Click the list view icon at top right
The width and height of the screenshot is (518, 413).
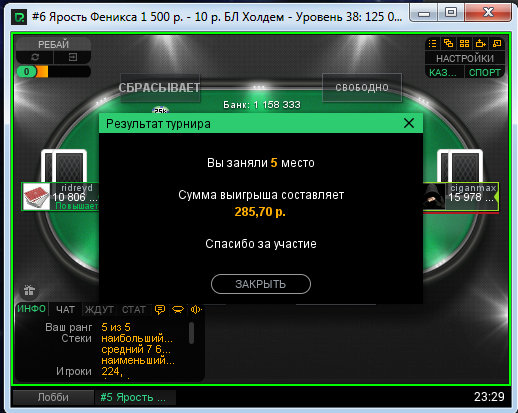pos(432,44)
